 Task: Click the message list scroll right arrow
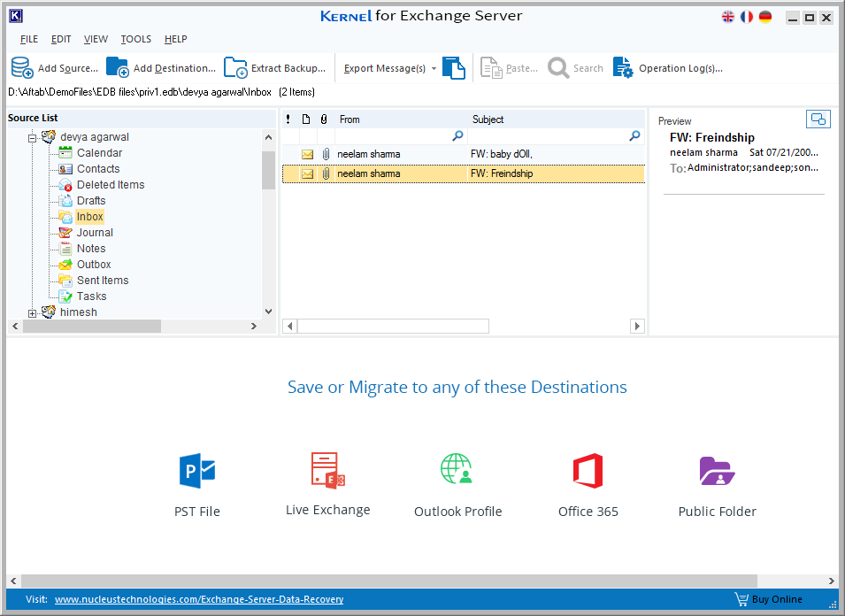click(x=638, y=326)
